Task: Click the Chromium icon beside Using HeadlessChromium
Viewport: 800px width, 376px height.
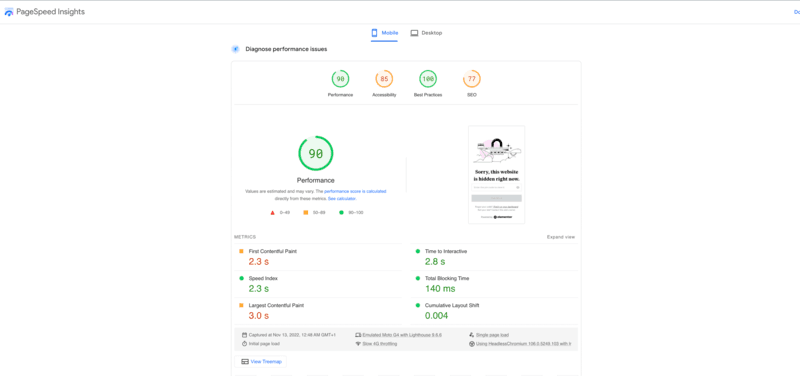Action: 471,344
